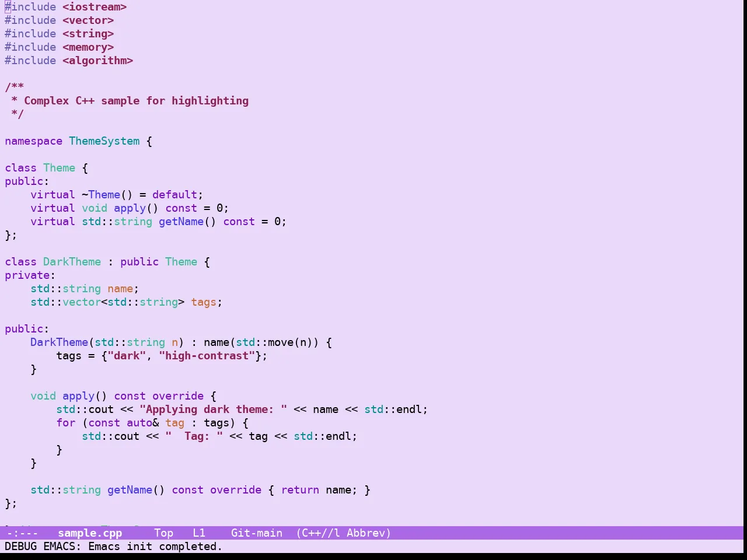
Task: Click the Abbrev minor mode indicator
Action: pyautogui.click(x=369, y=533)
